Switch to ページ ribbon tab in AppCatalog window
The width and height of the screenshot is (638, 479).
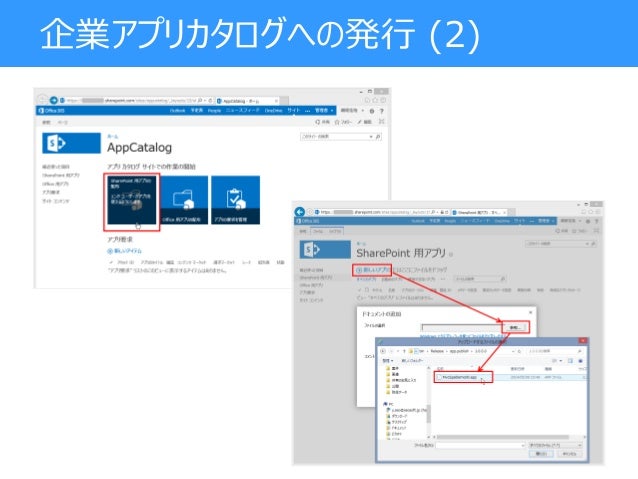point(63,122)
